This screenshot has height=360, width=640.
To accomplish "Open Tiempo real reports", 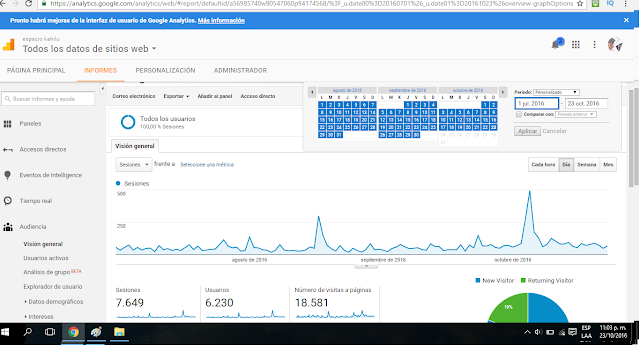I will click(36, 201).
